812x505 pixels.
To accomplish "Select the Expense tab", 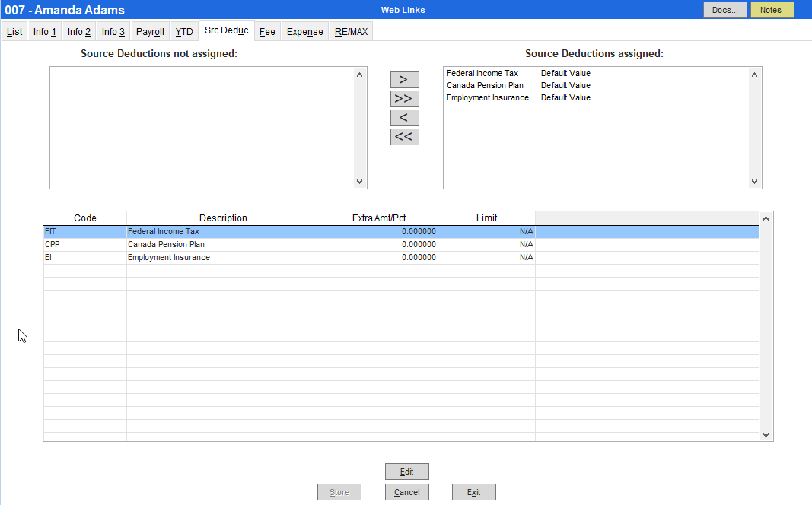I will tap(304, 32).
